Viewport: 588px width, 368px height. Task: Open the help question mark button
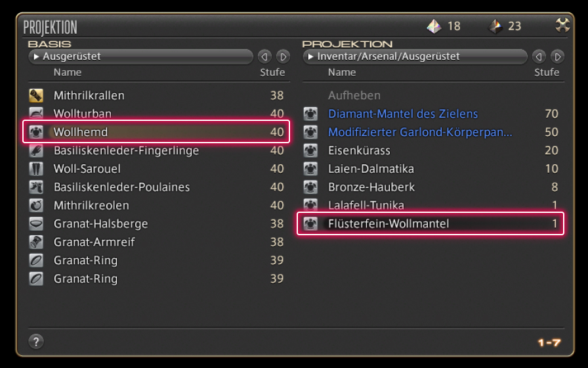tap(36, 341)
